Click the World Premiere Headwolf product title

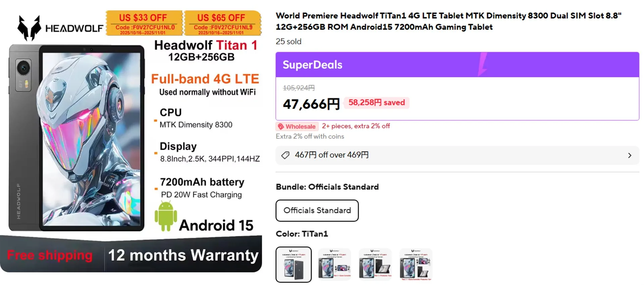[x=448, y=21]
